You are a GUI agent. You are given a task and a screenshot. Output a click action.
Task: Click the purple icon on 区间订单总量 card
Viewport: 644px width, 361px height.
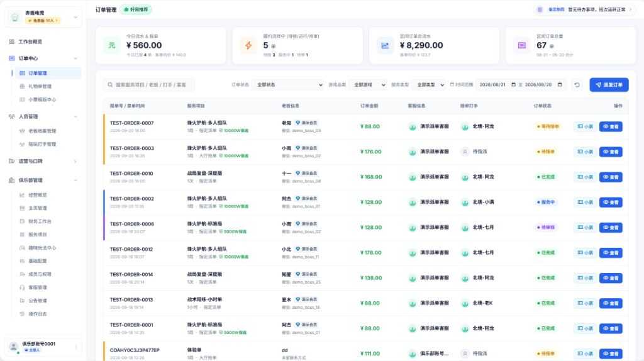coord(522,45)
